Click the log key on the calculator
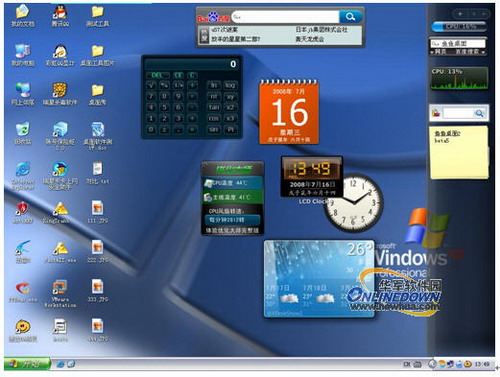500x377 pixels. pos(230,85)
